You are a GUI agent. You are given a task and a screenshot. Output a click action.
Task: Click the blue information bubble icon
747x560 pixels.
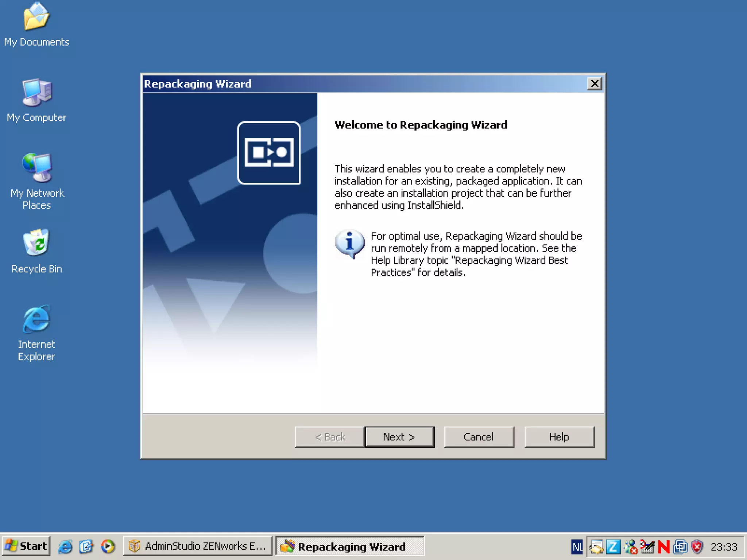349,244
